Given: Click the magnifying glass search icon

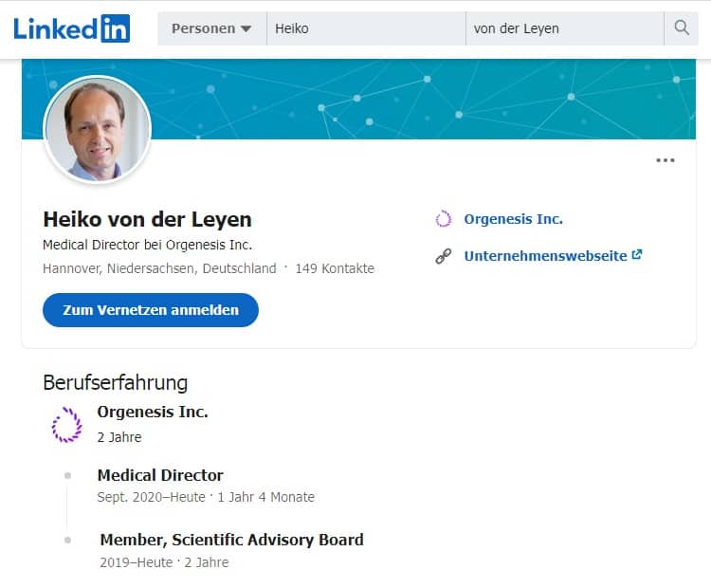Looking at the screenshot, I should (681, 28).
